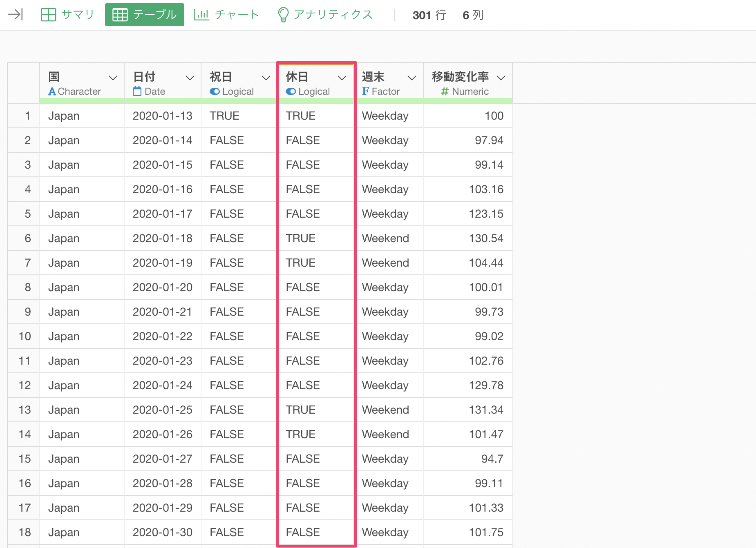Select date cell 2020-01-30

point(163,532)
